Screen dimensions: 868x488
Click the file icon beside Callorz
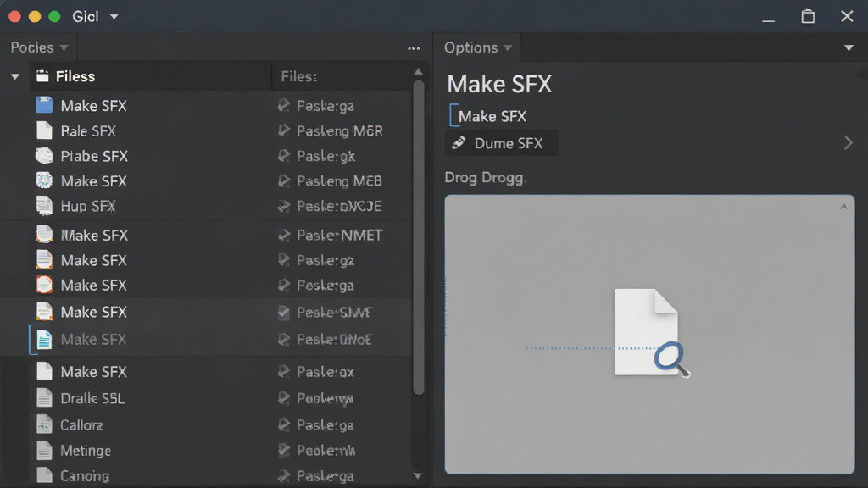(44, 424)
